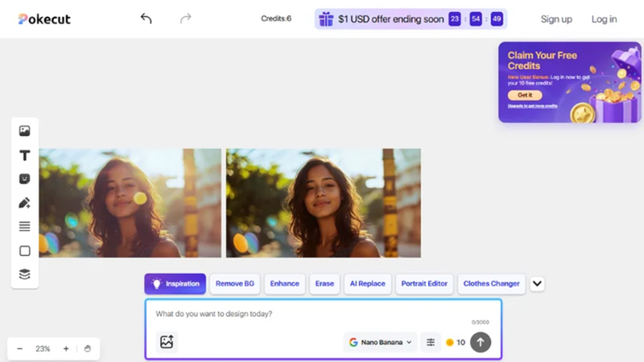The image size is (644, 362).
Task: Select the paint fill tool
Action: tap(25, 203)
